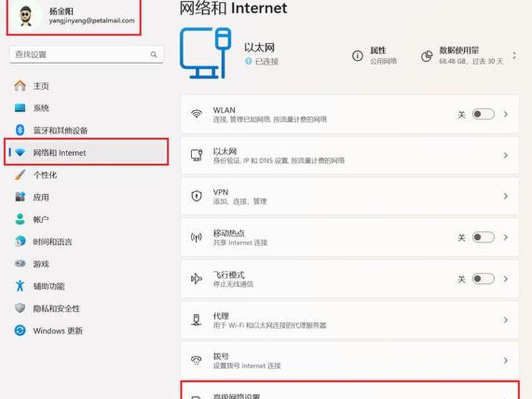Expand the 拨号 row chevron
Viewport: 532px width, 399px height.
coord(505,360)
